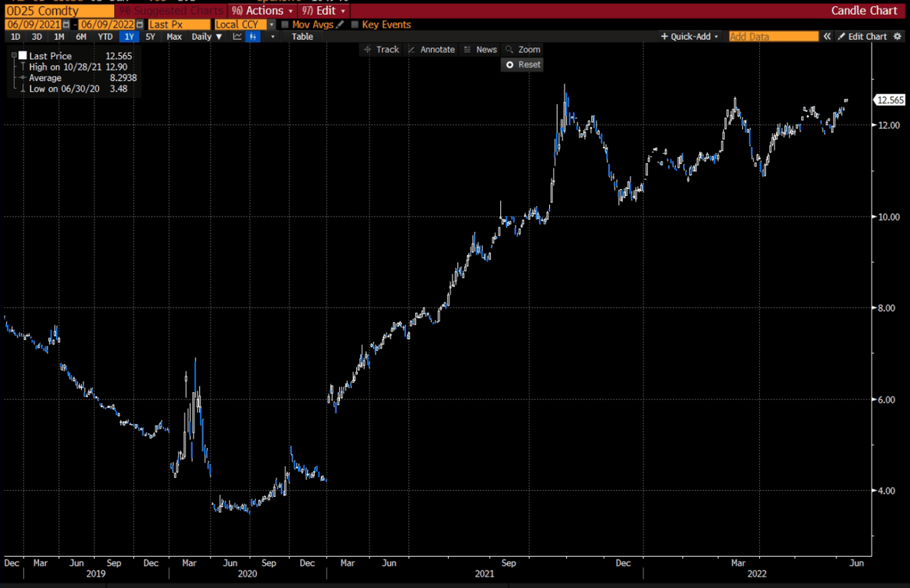
Task: Click the Low marker icon in legend
Action: tap(23, 89)
